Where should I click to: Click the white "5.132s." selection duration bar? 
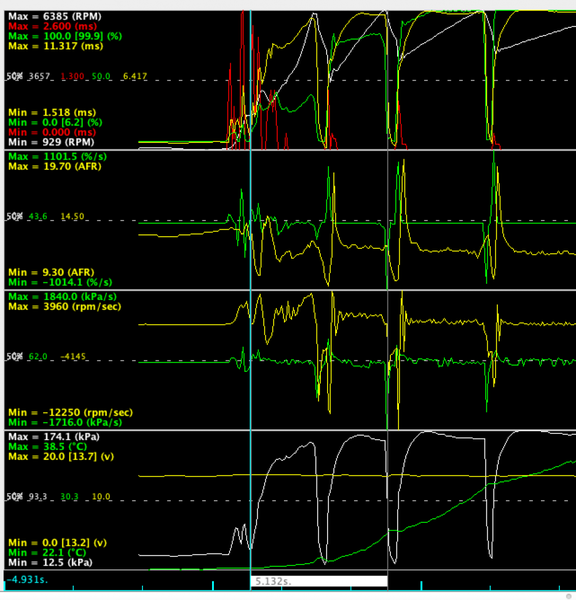(x=319, y=581)
